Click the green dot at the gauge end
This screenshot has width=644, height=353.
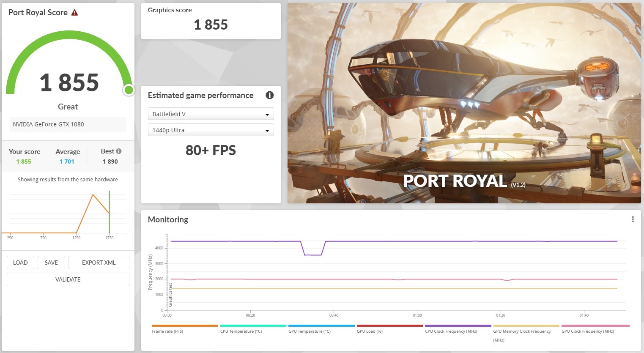[x=129, y=90]
